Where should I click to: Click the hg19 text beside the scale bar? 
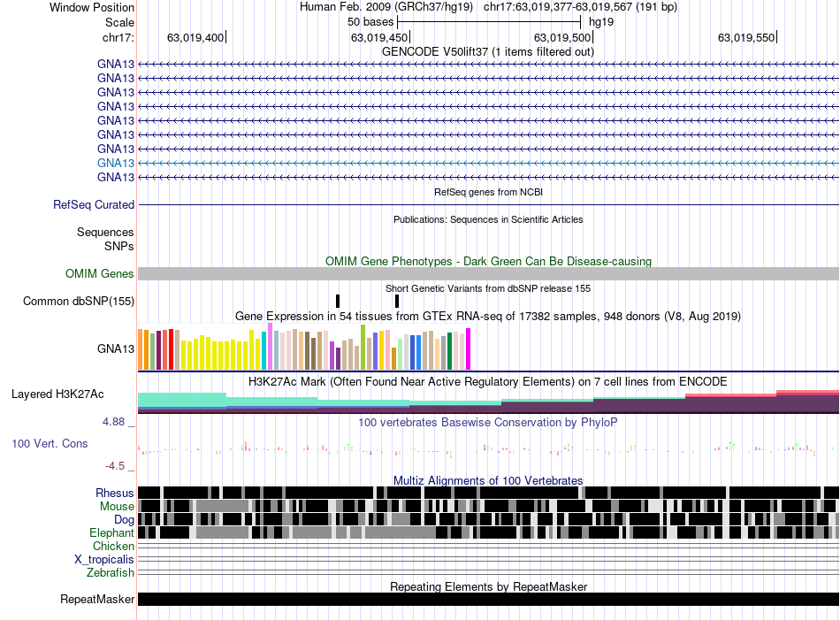coord(601,22)
